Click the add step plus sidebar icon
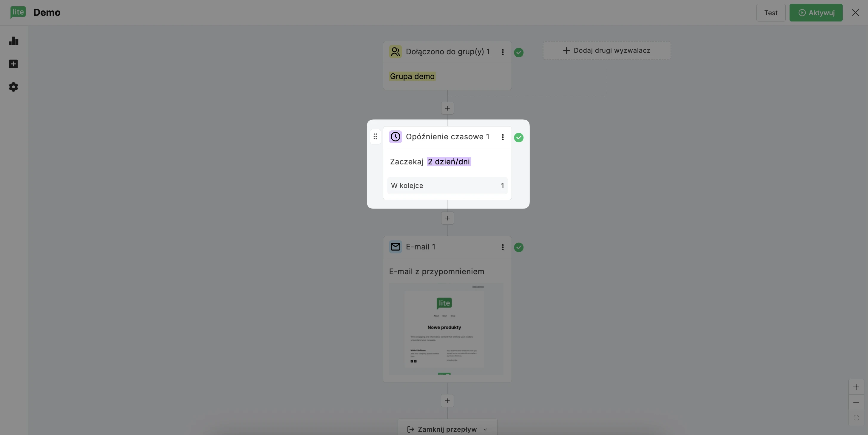 click(13, 64)
